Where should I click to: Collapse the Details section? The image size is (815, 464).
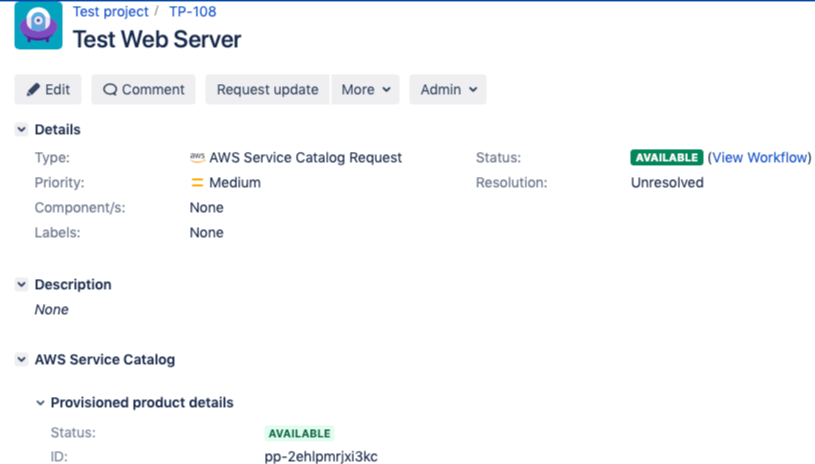[x=21, y=129]
